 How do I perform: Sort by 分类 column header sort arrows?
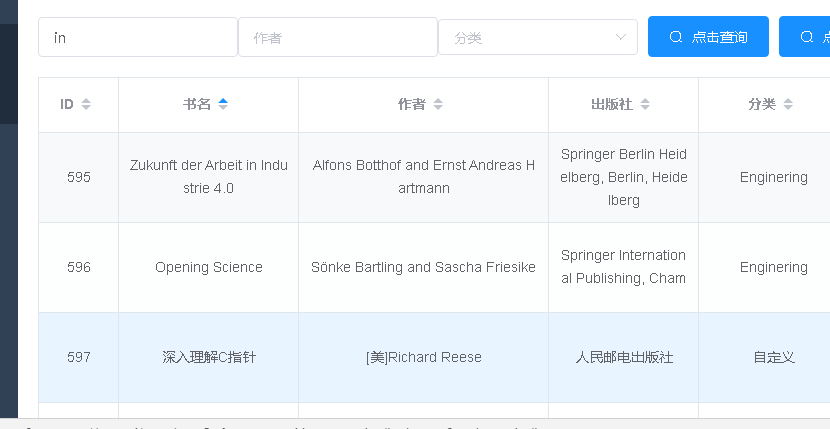pyautogui.click(x=788, y=104)
